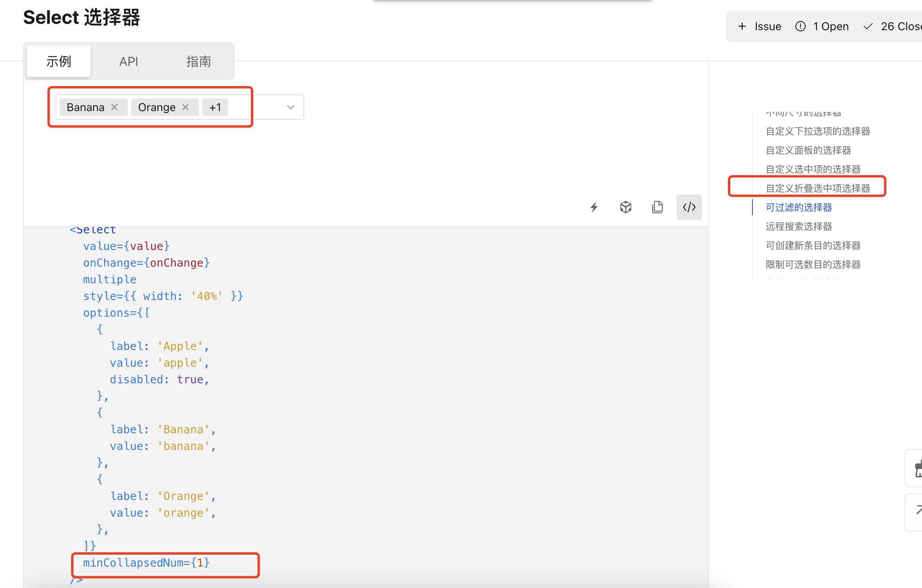Toggle the code view with </> icon
Screen dimensions: 922x588
tap(689, 207)
